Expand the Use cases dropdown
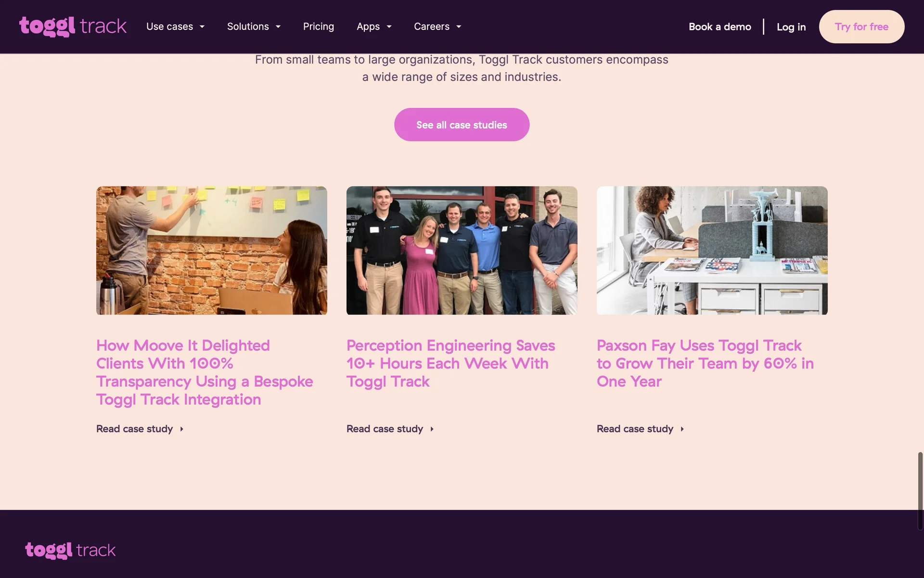This screenshot has height=578, width=924. (x=175, y=26)
